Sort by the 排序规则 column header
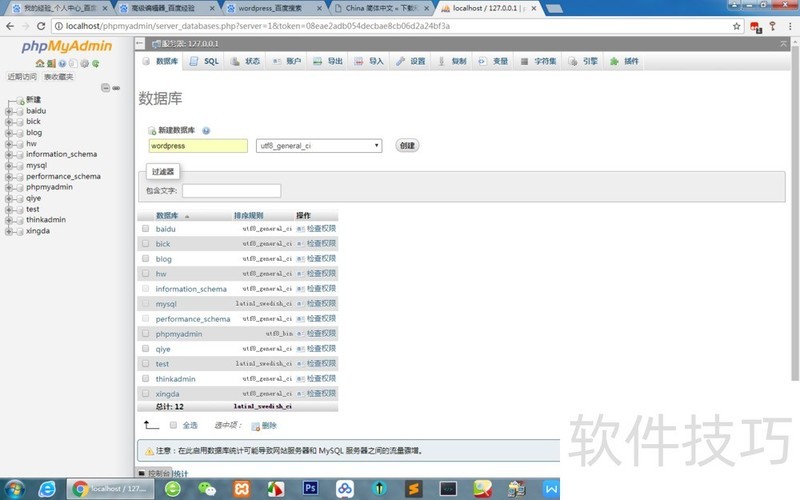This screenshot has height=500, width=800. 248,215
